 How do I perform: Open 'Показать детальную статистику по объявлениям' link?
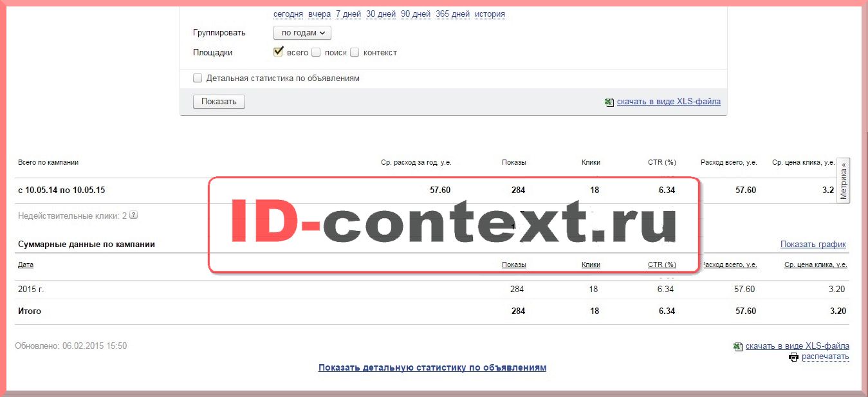point(432,368)
